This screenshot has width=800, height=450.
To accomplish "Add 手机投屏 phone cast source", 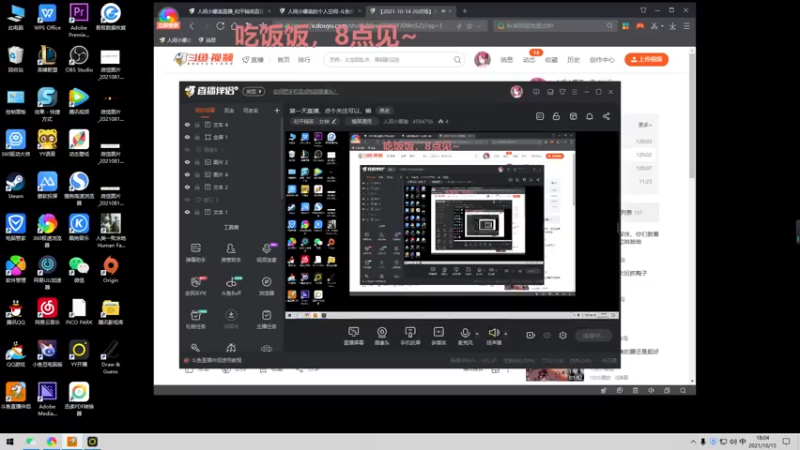I will [x=410, y=336].
